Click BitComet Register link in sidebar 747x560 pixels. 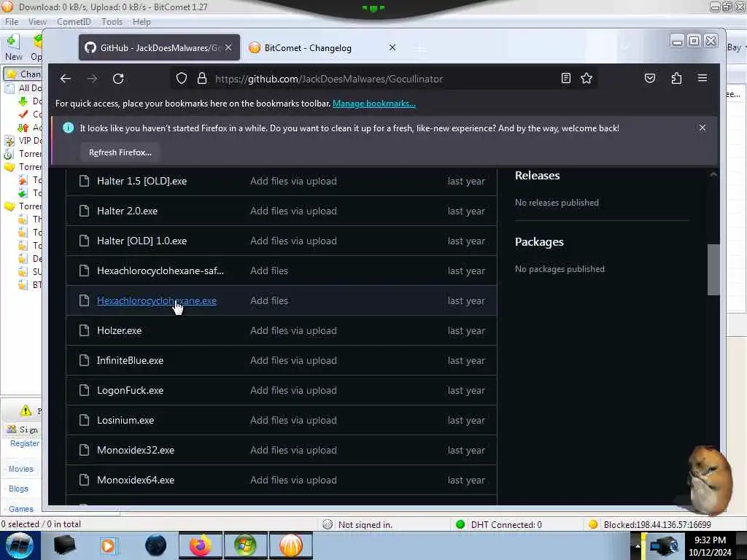point(25,443)
